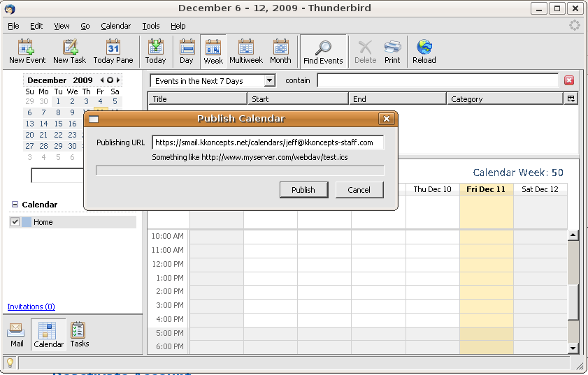This screenshot has width=588, height=375.
Task: Click the Publish Calendar dialog window icon
Action: [94, 119]
